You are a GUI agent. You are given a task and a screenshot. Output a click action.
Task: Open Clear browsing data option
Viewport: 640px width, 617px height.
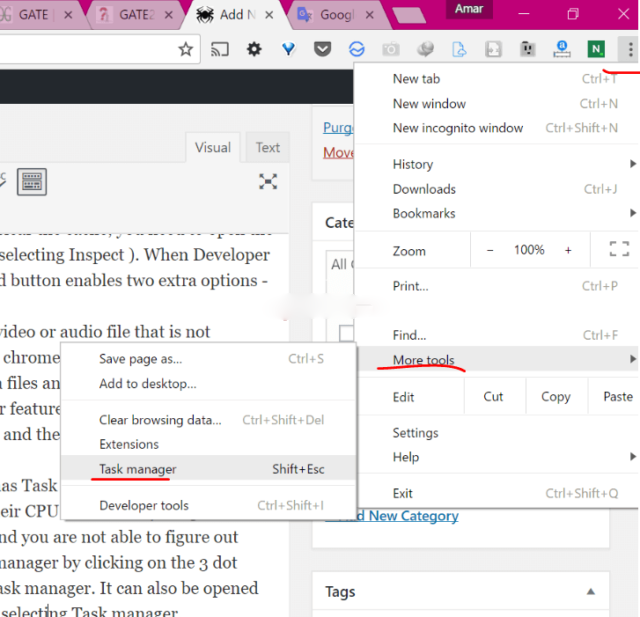[x=208, y=420]
